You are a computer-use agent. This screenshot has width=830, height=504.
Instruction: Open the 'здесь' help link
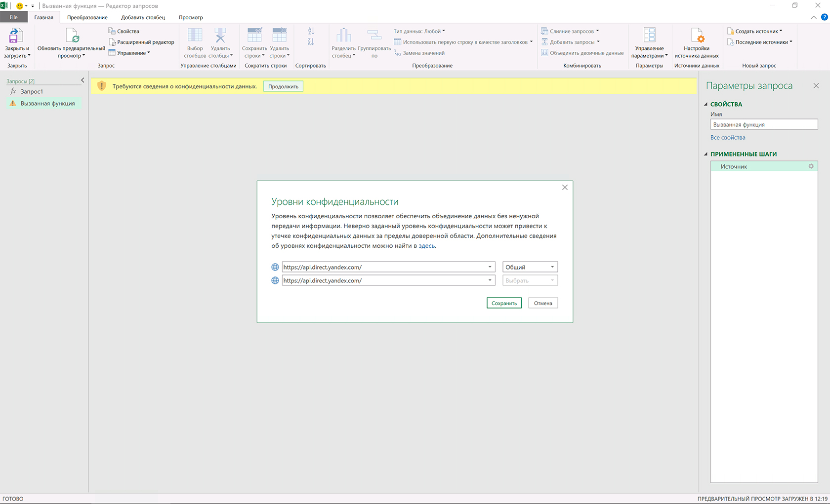click(x=427, y=246)
